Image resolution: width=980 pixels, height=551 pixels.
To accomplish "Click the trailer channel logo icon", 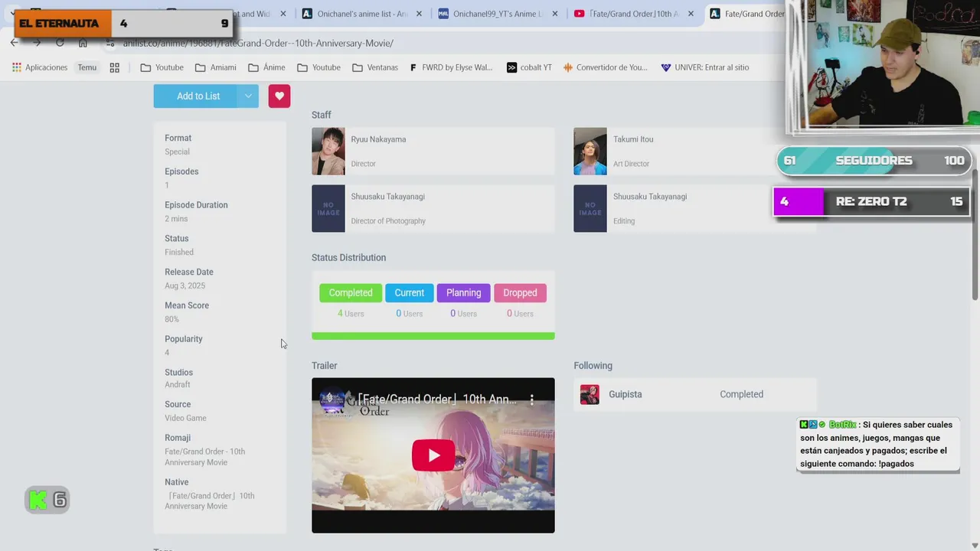I will (332, 399).
